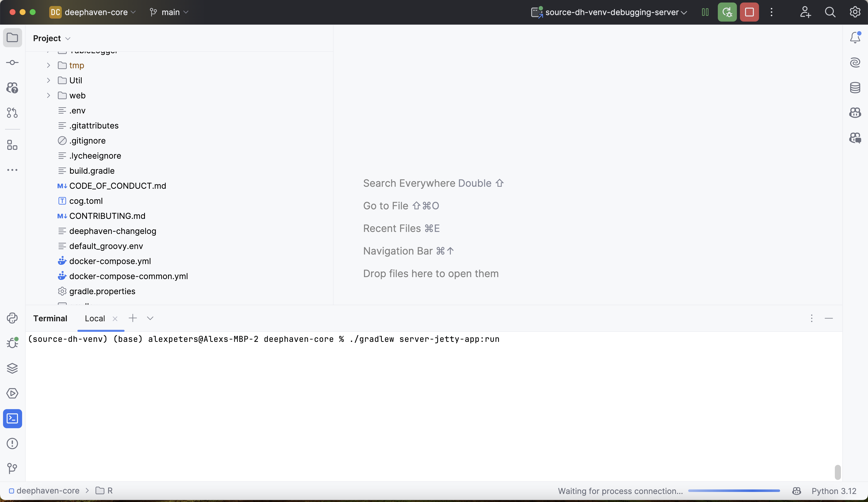Open the Pull Requests tool window
Image resolution: width=868 pixels, height=502 pixels.
pyautogui.click(x=12, y=113)
